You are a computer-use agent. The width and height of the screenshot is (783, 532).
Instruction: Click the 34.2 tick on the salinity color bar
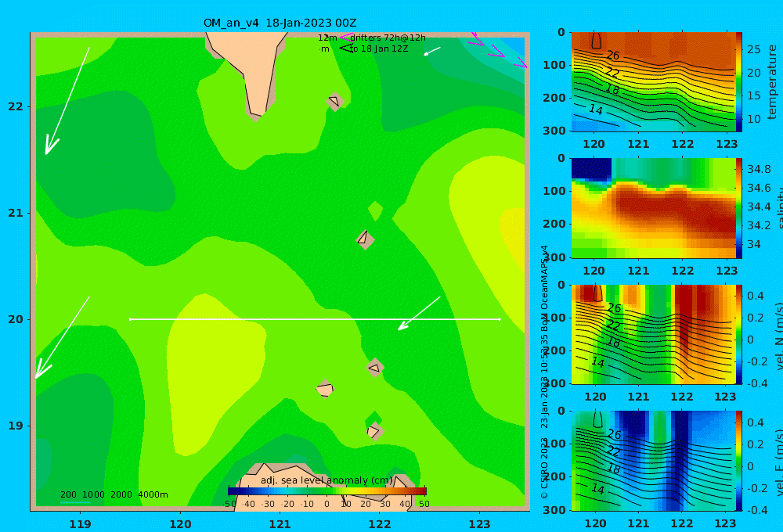[x=759, y=225]
